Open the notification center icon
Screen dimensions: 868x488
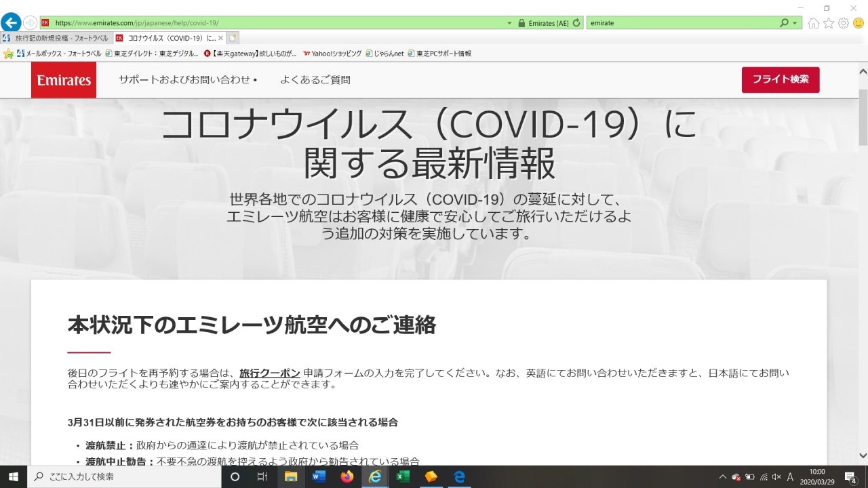(x=850, y=476)
